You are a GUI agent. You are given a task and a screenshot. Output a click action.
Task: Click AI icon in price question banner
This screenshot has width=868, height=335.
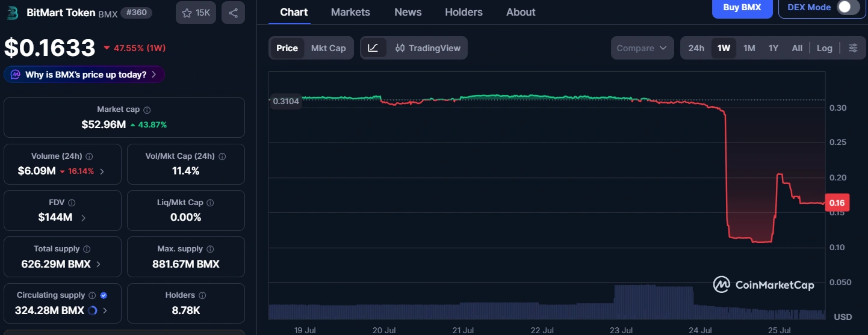coord(16,75)
